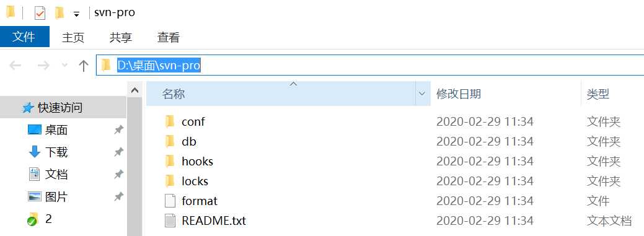Click the navigation pane scroll up arrow
644x236 pixels.
135,90
